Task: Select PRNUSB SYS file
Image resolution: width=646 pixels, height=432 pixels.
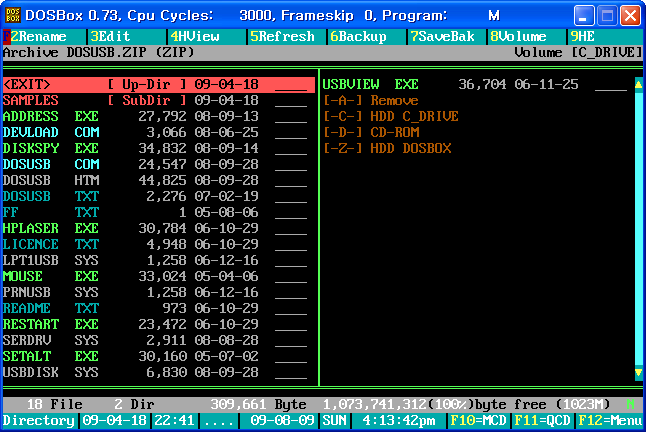Action: pyautogui.click(x=155, y=292)
